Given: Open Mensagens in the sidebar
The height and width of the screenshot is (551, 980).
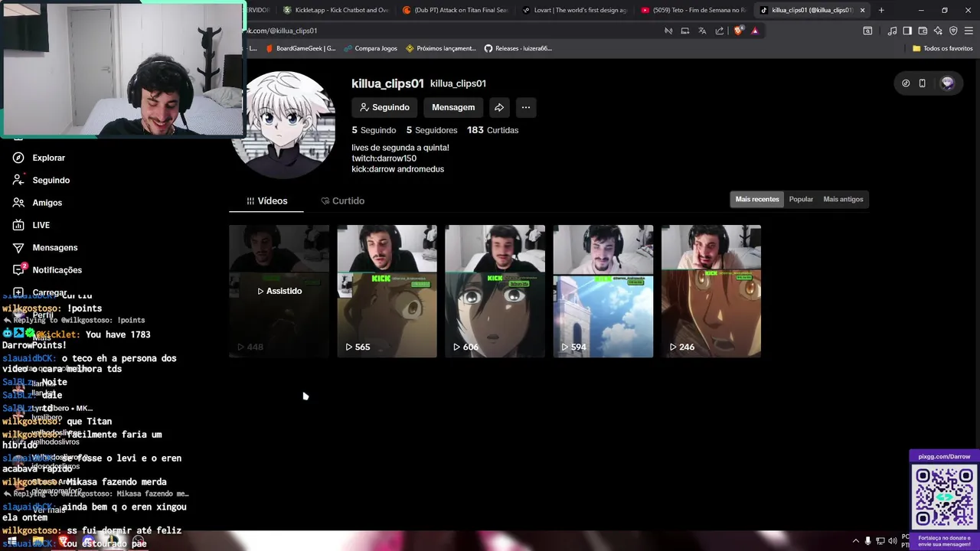Looking at the screenshot, I should tap(44, 247).
